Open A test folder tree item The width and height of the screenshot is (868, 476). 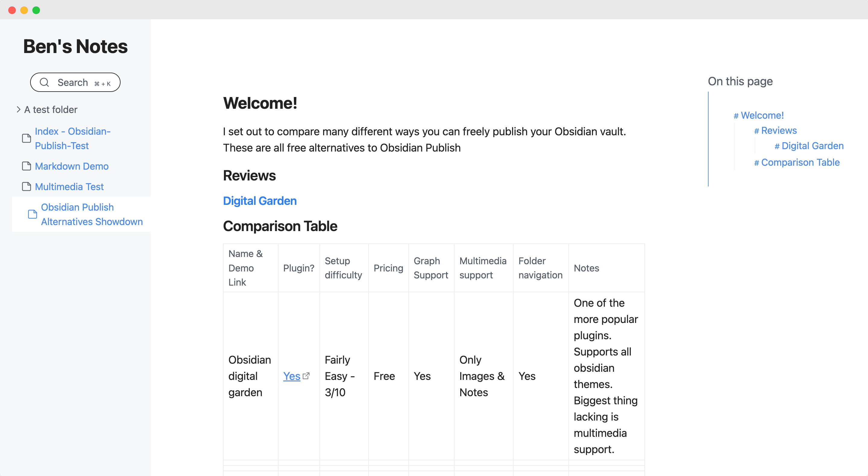tap(51, 109)
